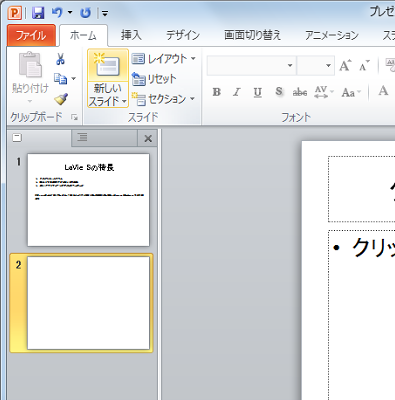Open character spacing AV menu
The height and width of the screenshot is (400, 395).
tap(324, 92)
